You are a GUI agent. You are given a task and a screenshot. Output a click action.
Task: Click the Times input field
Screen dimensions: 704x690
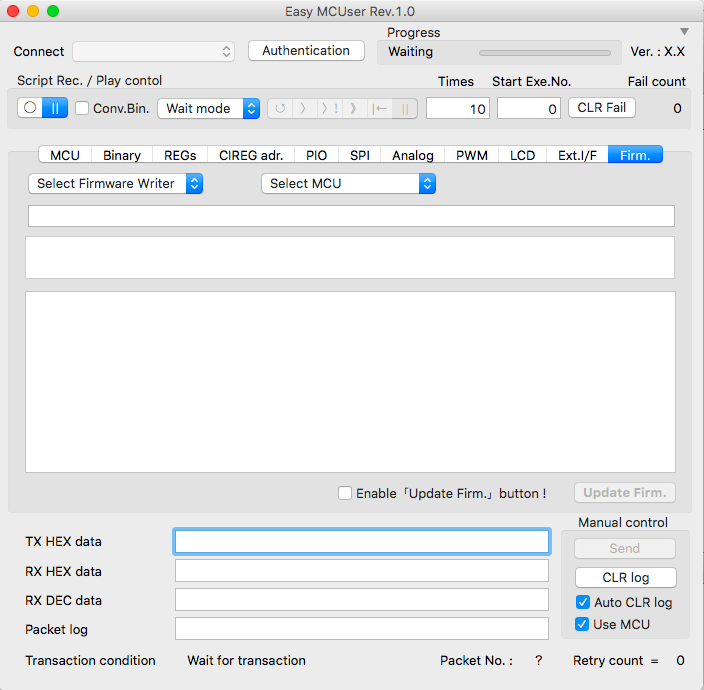pos(458,109)
